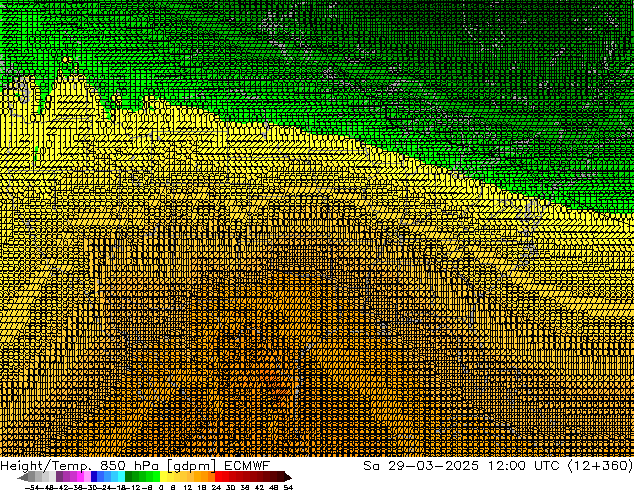This screenshot has height=490, width=634.
Task: Click the 'ECMWF' model label
Action: pos(247,466)
